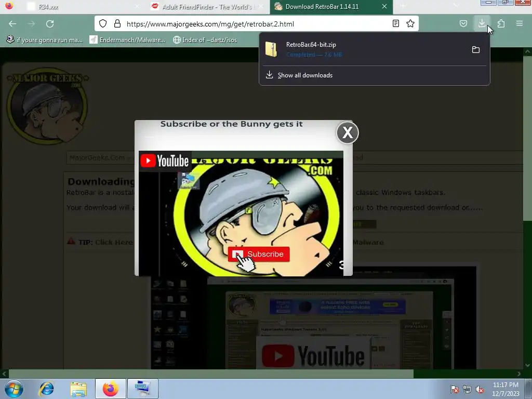Open the Pocket save icon
Image resolution: width=532 pixels, height=399 pixels.
click(x=463, y=24)
